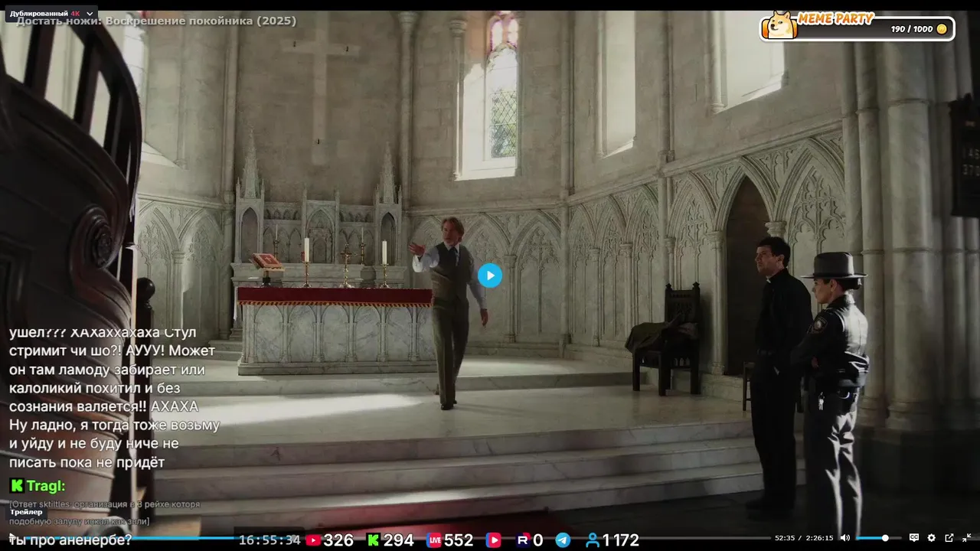Click the YouTube icon beside 326
Viewport: 980px width, 551px height.
(313, 540)
